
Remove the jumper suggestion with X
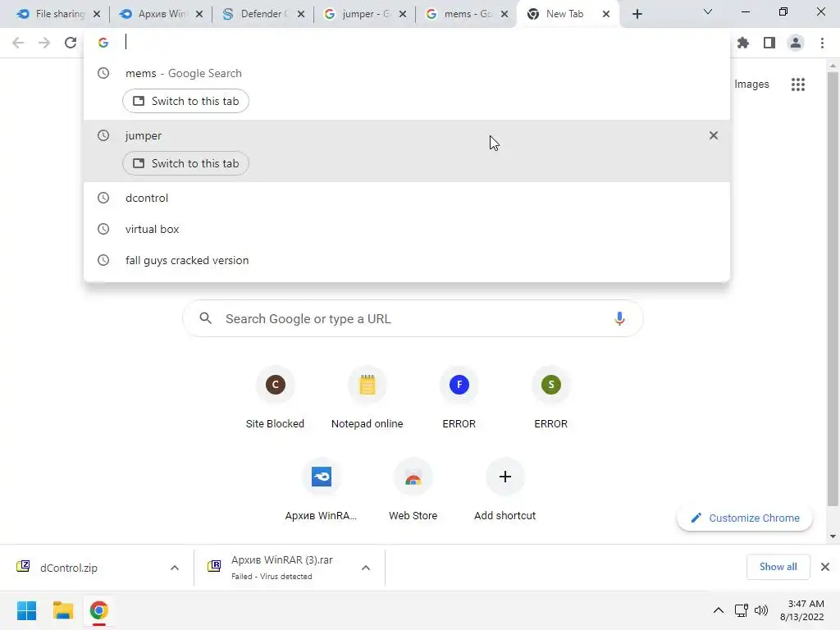pos(713,135)
